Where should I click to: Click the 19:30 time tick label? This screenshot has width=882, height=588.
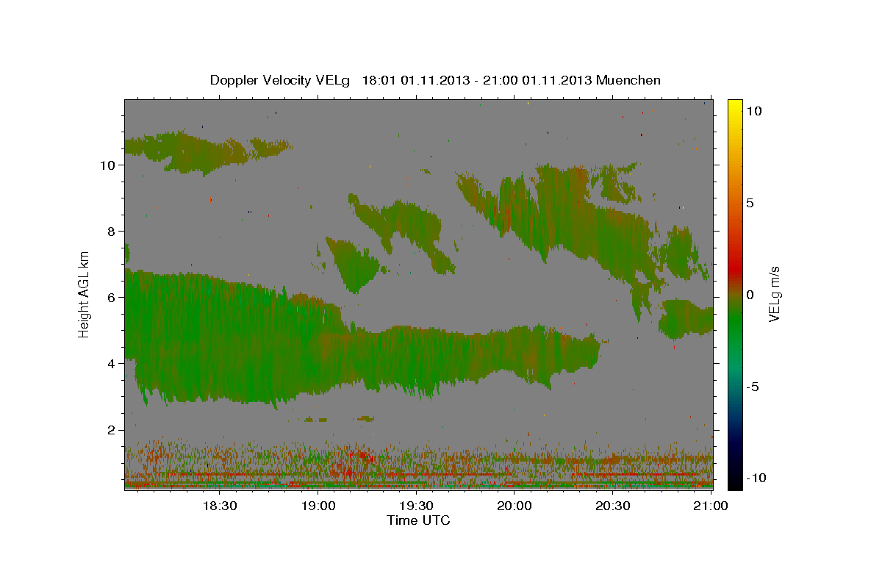416,506
